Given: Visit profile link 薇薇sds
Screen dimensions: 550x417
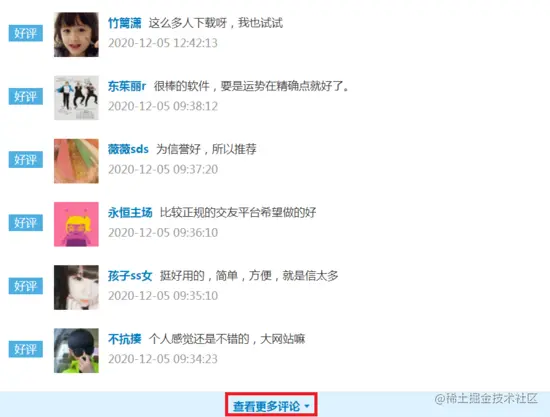Looking at the screenshot, I should 128,149.
